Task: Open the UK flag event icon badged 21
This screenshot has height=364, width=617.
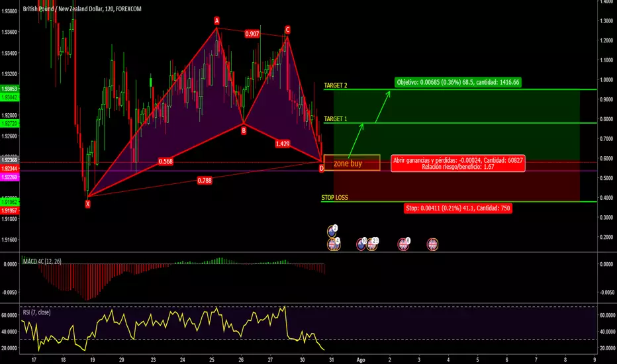Action: click(x=372, y=244)
